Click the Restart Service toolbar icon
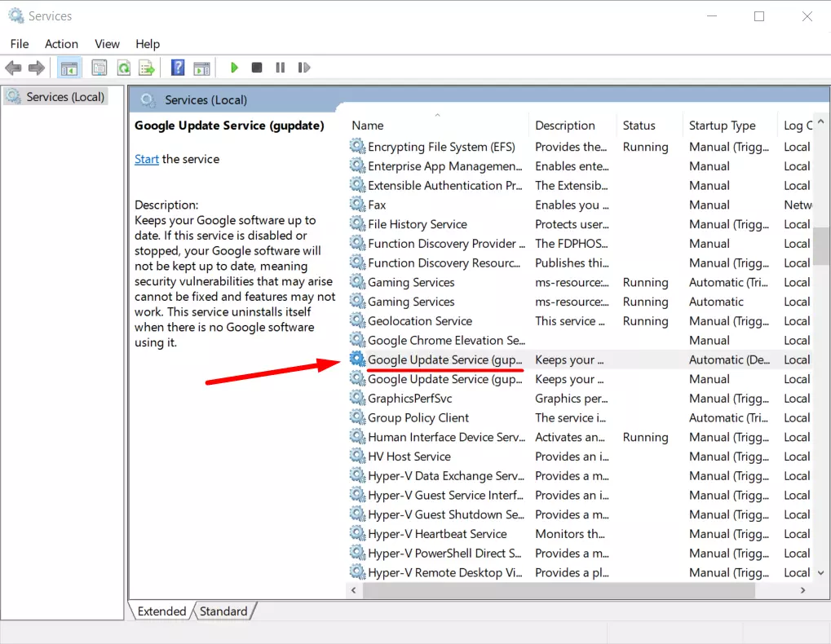This screenshot has height=644, width=831. 303,68
